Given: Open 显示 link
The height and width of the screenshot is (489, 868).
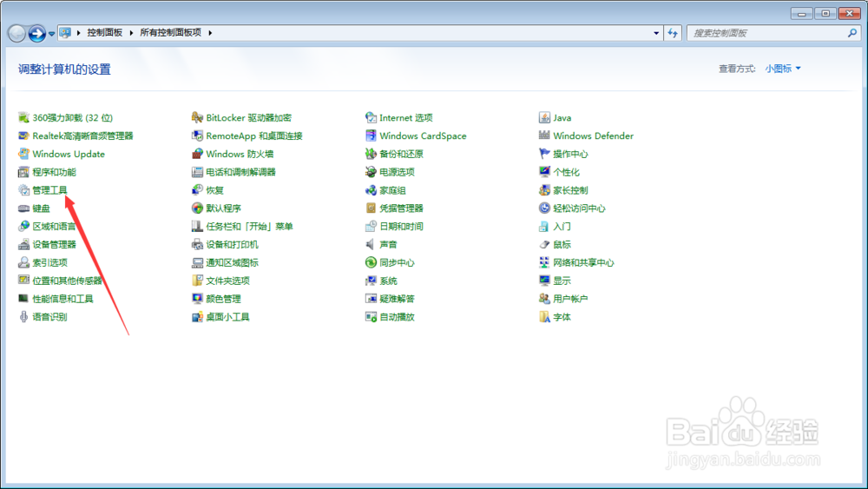Looking at the screenshot, I should 562,281.
